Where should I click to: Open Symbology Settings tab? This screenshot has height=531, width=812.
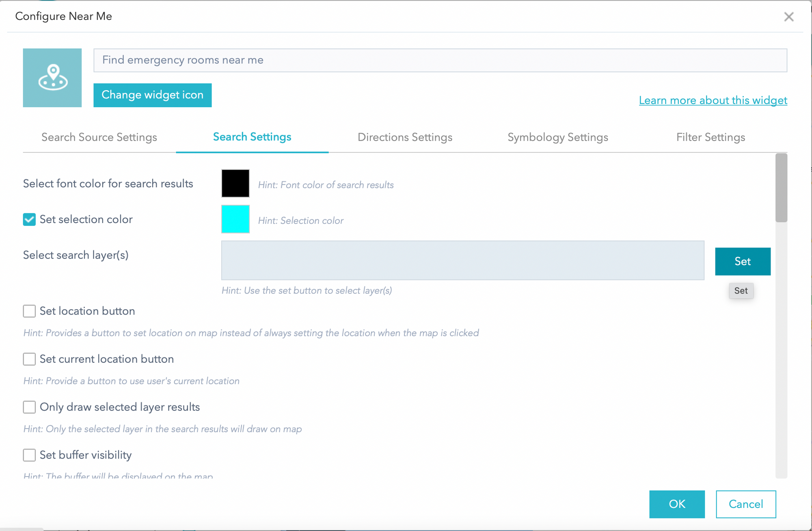(557, 137)
